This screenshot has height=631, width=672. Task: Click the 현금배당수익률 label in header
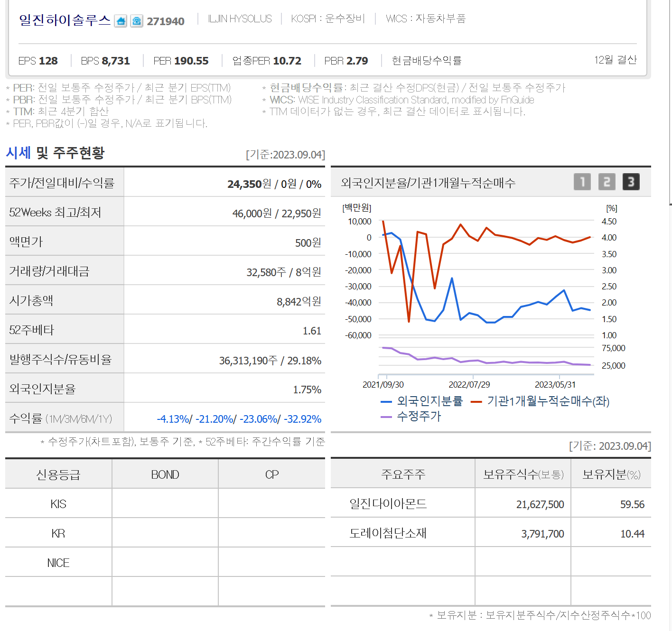[427, 61]
